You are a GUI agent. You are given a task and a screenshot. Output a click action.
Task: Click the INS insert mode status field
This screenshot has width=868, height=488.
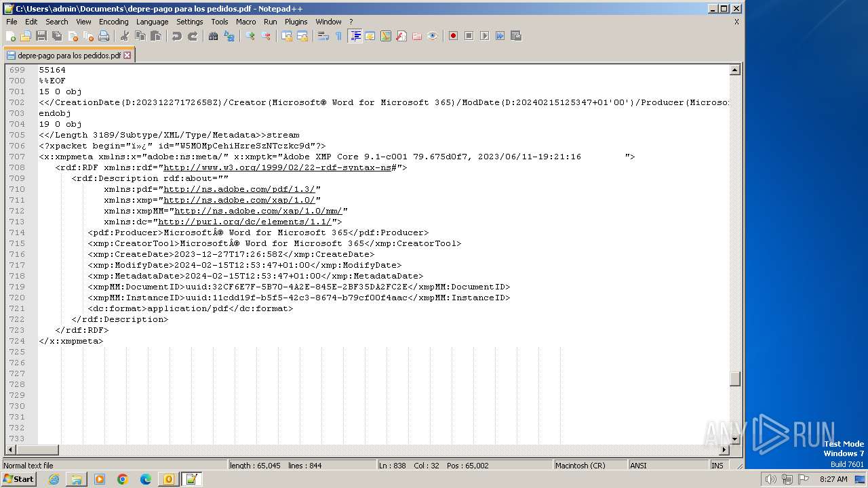pos(717,466)
